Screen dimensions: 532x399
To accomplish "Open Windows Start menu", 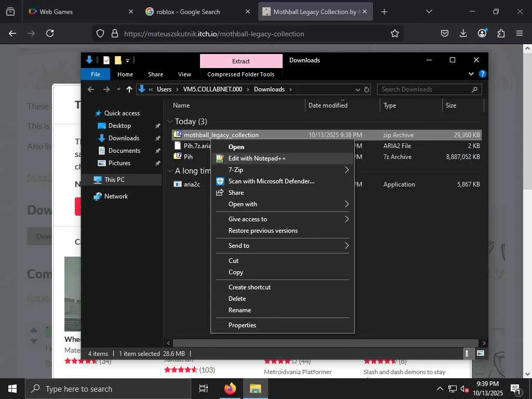I will [12, 389].
